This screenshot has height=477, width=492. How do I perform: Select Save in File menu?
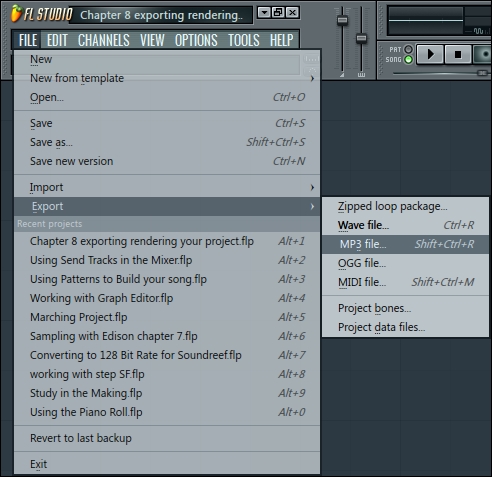[167, 123]
